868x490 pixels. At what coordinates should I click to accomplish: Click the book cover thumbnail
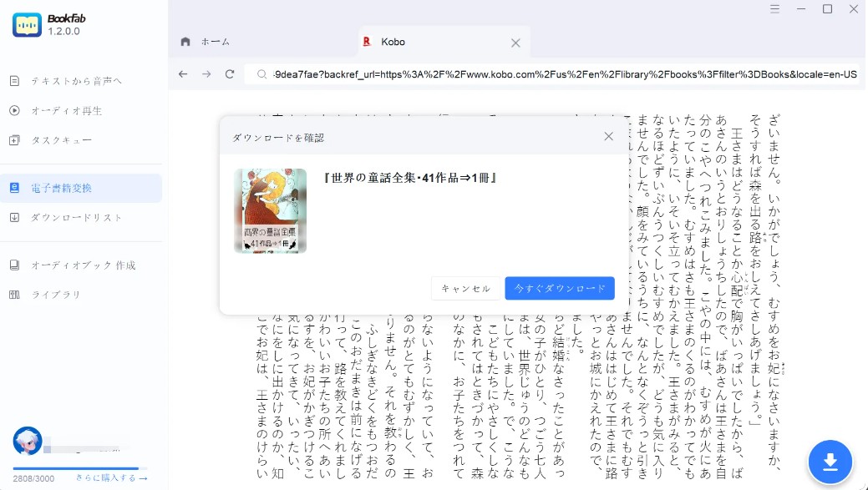coord(270,210)
